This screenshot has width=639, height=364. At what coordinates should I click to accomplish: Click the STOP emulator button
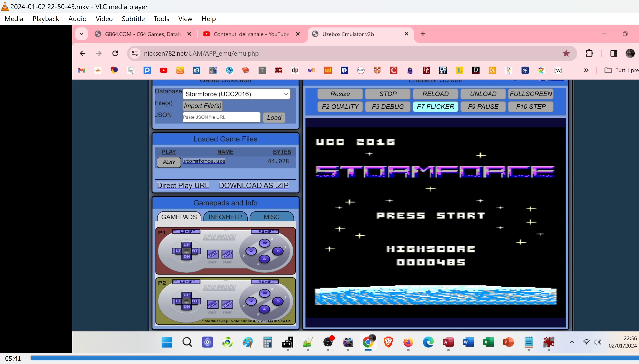(x=388, y=94)
